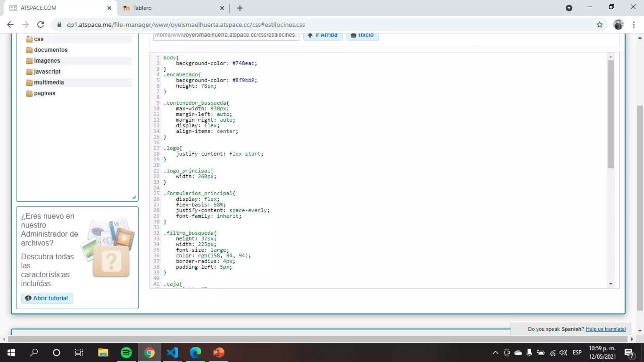
Task: Open Visual Studio Code from taskbar
Action: (172, 353)
